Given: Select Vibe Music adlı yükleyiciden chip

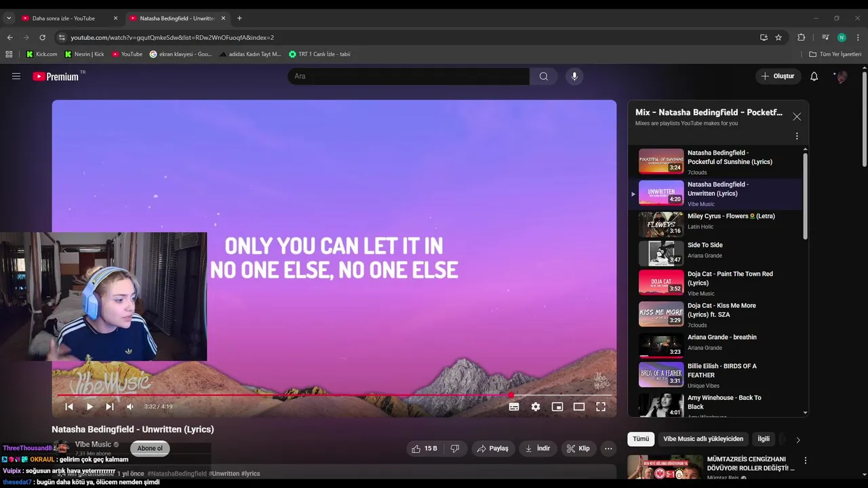Looking at the screenshot, I should (703, 439).
